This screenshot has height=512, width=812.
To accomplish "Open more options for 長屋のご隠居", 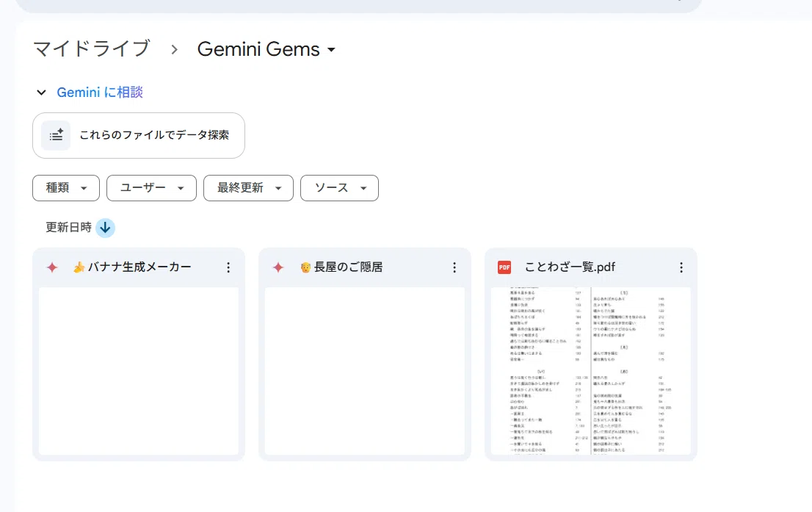I will [454, 267].
